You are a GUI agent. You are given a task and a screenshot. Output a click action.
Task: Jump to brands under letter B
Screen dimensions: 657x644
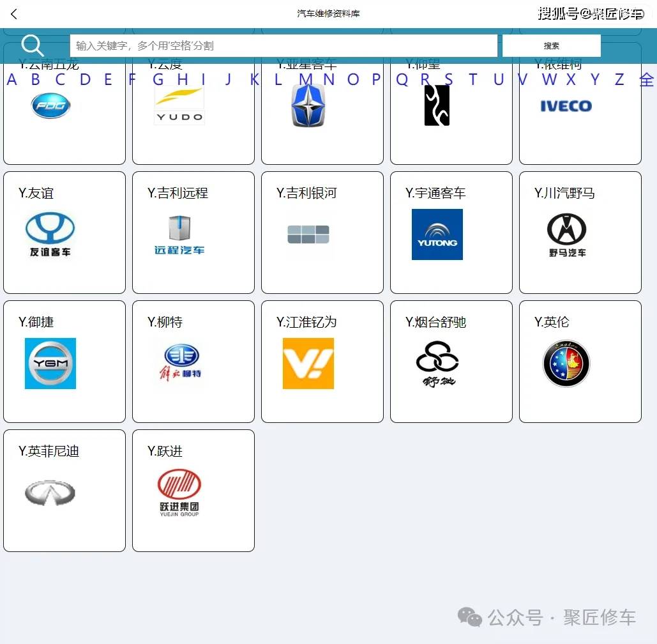(x=36, y=79)
